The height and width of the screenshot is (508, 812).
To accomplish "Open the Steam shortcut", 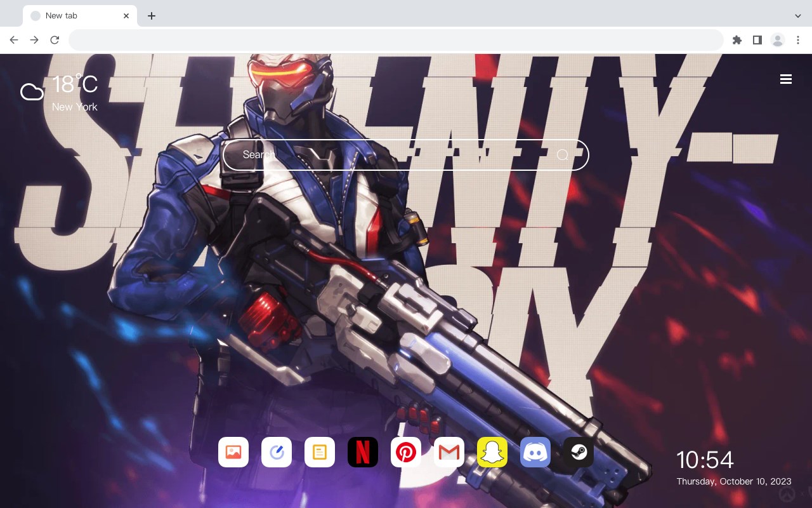I will click(579, 452).
